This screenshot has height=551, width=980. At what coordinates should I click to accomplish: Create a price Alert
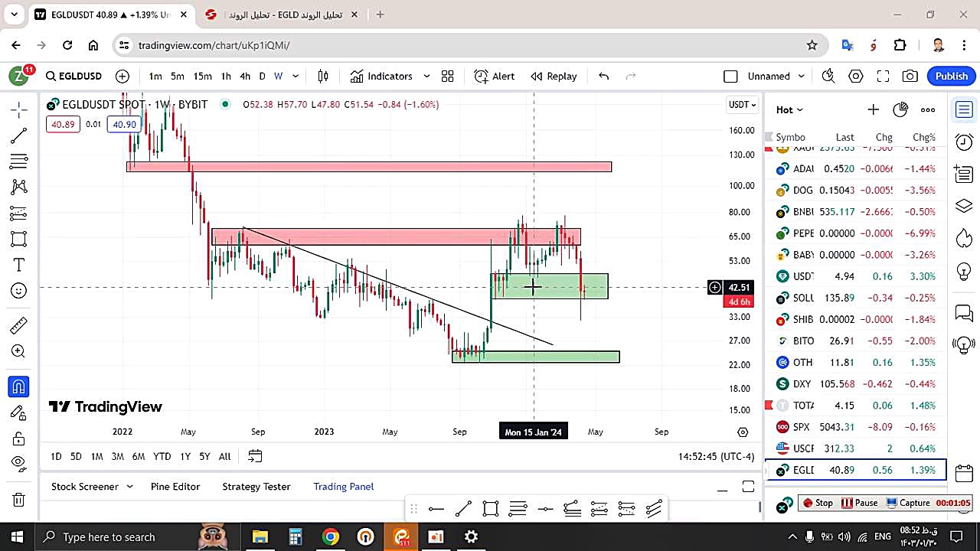pos(494,76)
